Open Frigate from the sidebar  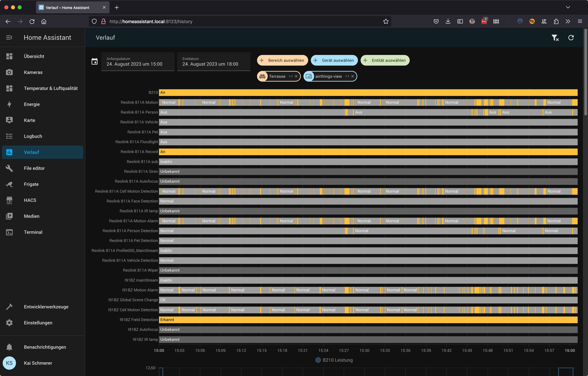[31, 184]
